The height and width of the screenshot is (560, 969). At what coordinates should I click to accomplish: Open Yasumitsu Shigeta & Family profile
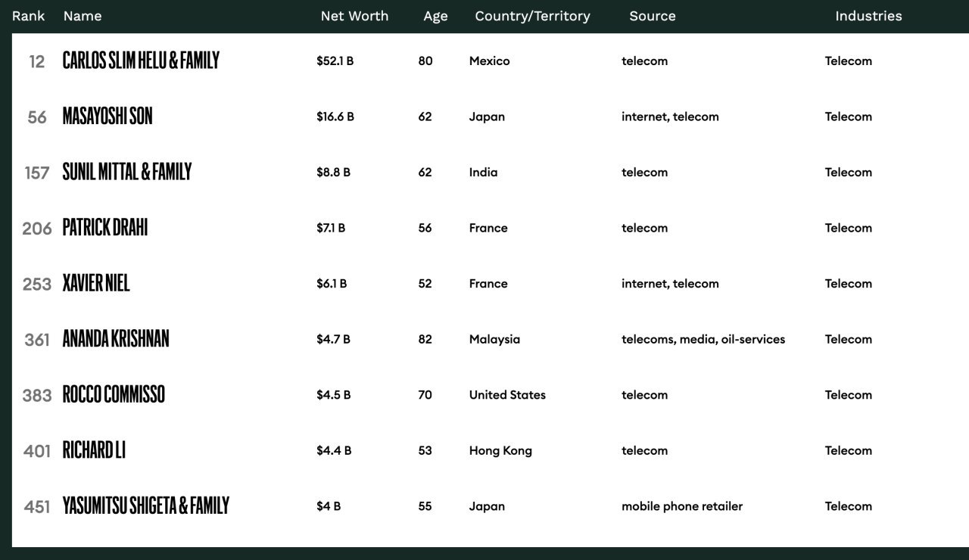tap(145, 506)
